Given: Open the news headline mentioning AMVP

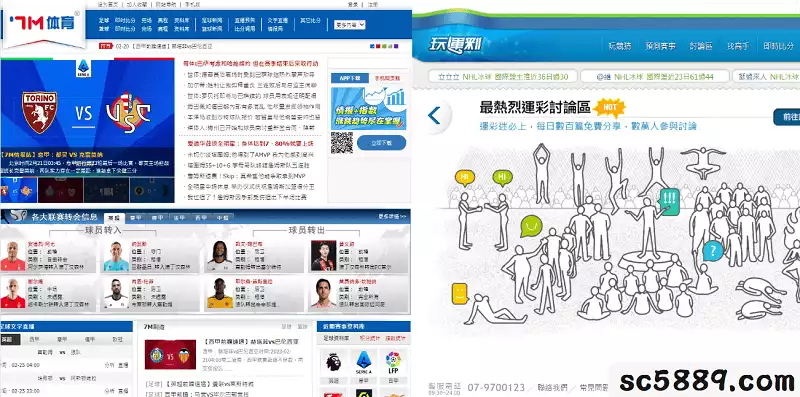Looking at the screenshot, I should coord(250,155).
